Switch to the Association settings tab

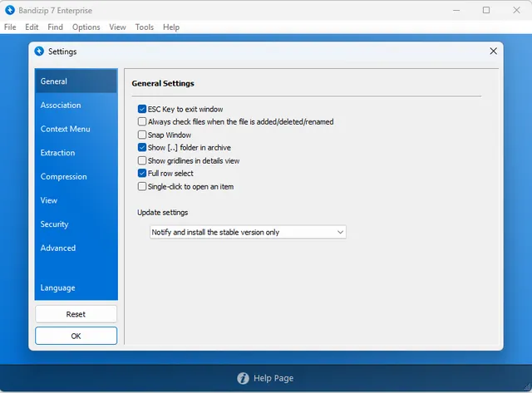coord(76,106)
